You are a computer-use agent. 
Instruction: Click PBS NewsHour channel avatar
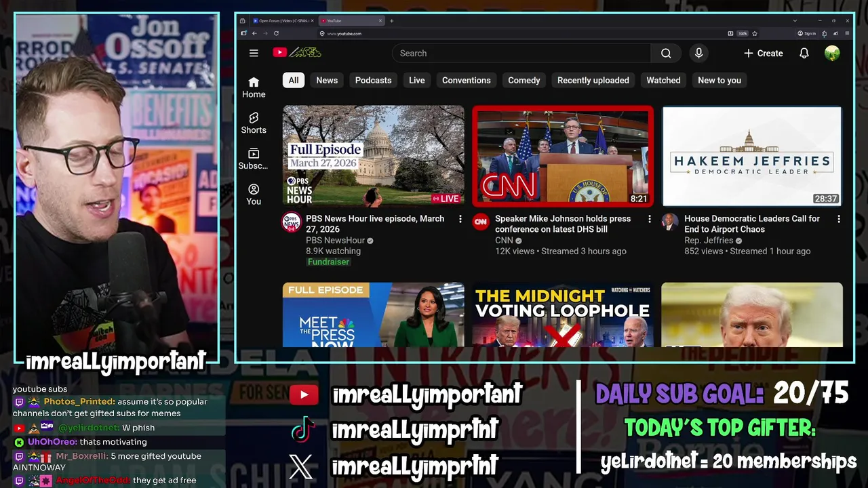[292, 222]
